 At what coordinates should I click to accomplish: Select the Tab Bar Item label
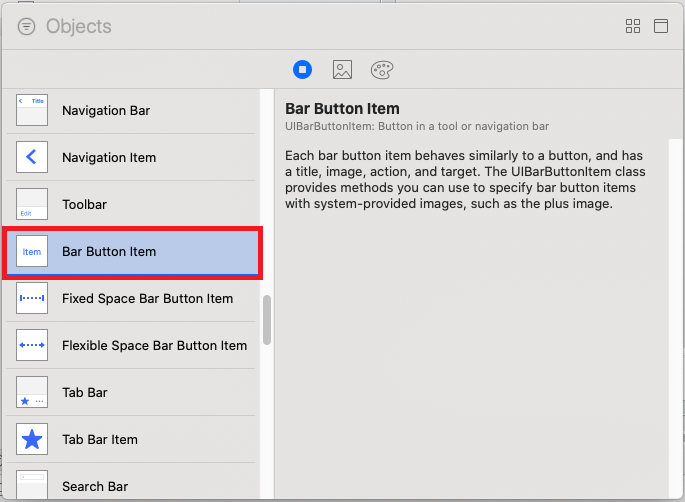click(x=100, y=439)
